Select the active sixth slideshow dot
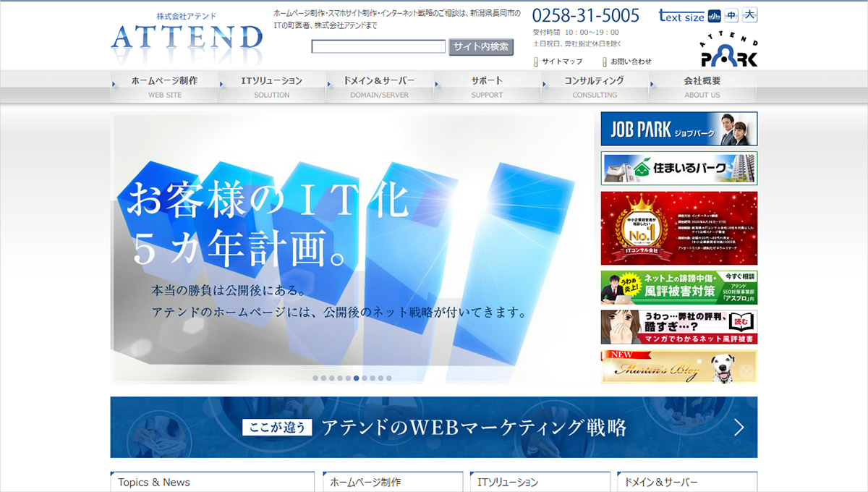This screenshot has height=492, width=868. (357, 378)
